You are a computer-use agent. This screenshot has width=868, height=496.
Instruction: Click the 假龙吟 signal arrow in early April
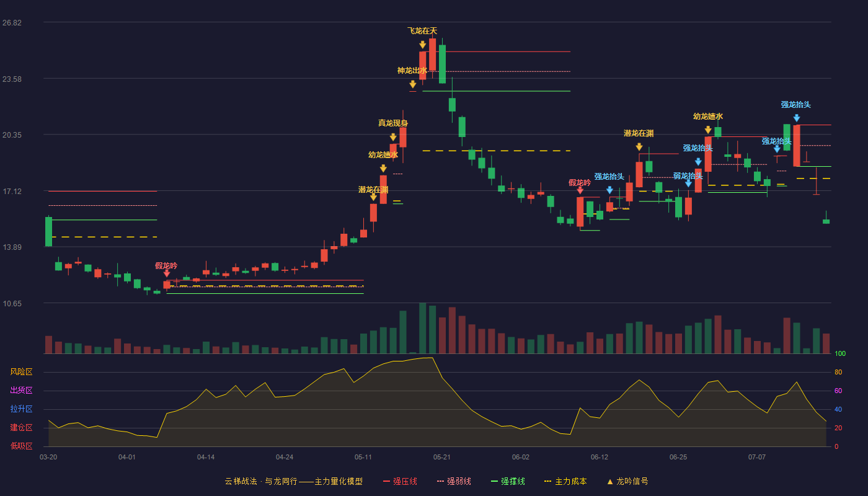point(167,273)
